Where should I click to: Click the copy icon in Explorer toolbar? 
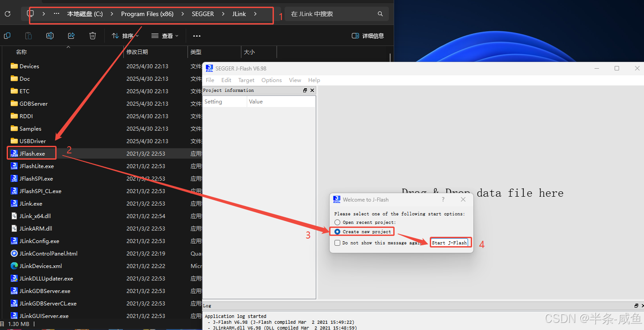pos(7,36)
